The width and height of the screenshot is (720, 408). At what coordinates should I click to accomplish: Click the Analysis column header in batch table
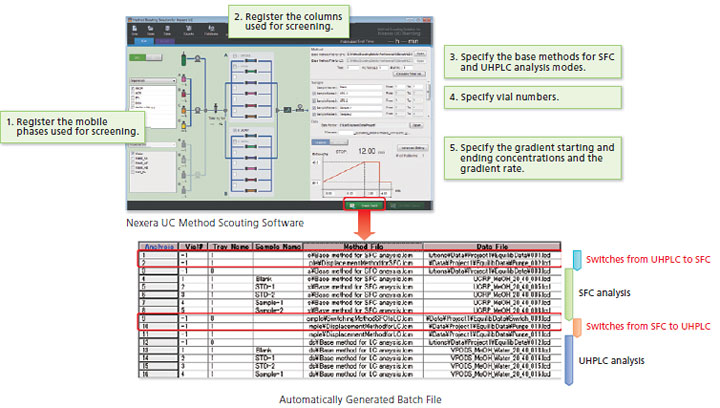click(158, 246)
